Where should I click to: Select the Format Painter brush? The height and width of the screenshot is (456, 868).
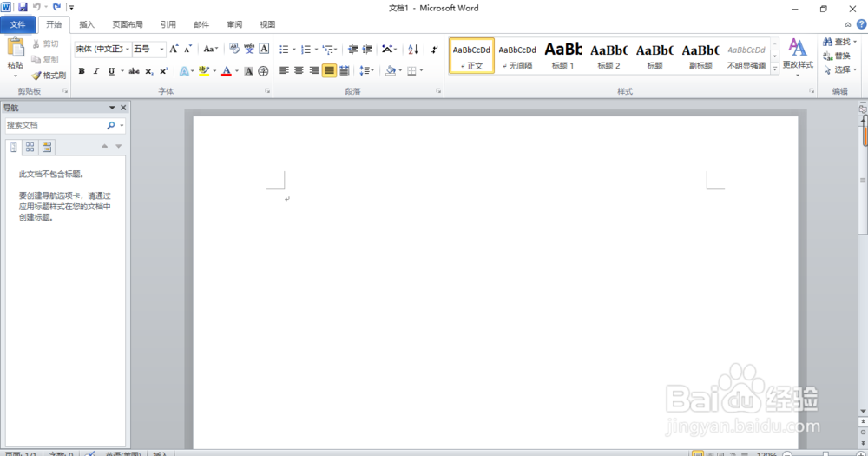pyautogui.click(x=36, y=76)
